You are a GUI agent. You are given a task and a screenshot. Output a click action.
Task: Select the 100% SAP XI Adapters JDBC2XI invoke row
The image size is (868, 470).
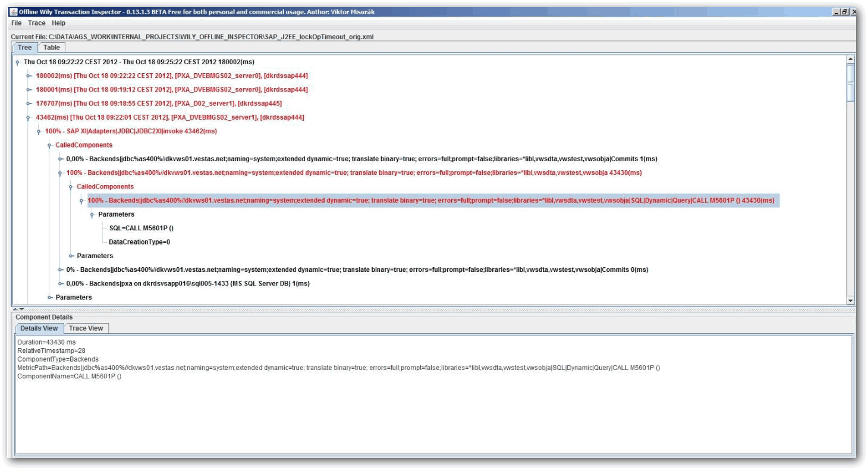[x=131, y=131]
